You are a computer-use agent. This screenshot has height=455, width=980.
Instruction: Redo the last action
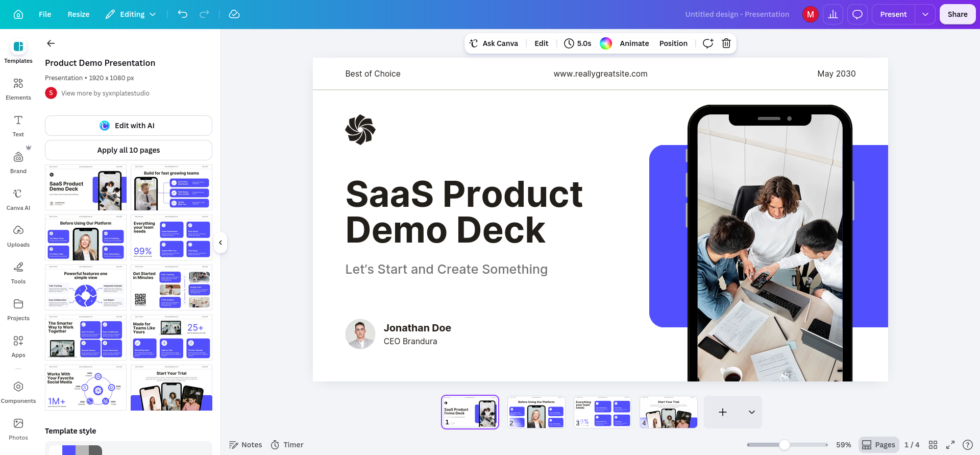pos(204,14)
